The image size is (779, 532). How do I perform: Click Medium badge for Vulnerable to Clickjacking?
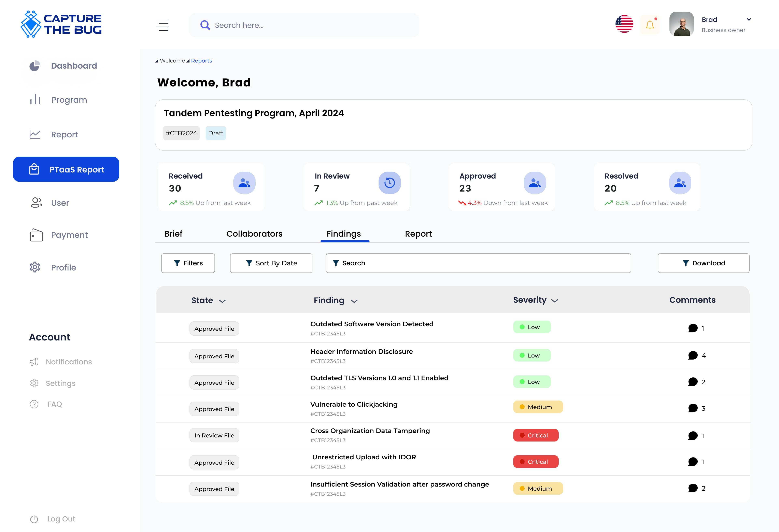click(538, 407)
